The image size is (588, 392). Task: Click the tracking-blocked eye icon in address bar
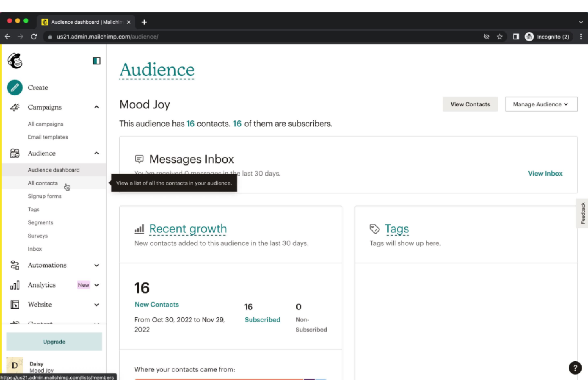click(x=486, y=37)
